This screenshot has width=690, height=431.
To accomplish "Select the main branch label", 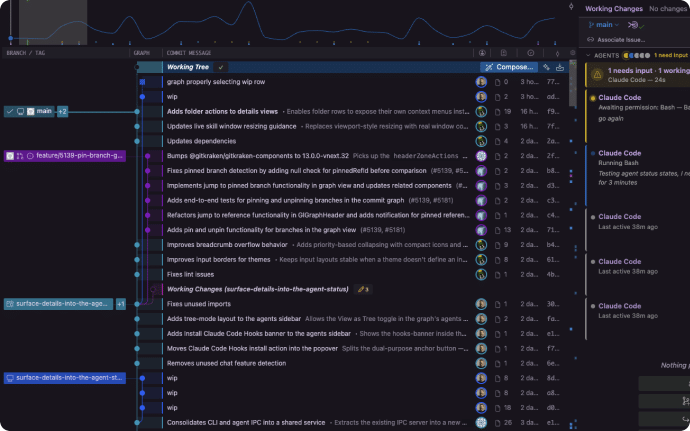I will 29,111.
